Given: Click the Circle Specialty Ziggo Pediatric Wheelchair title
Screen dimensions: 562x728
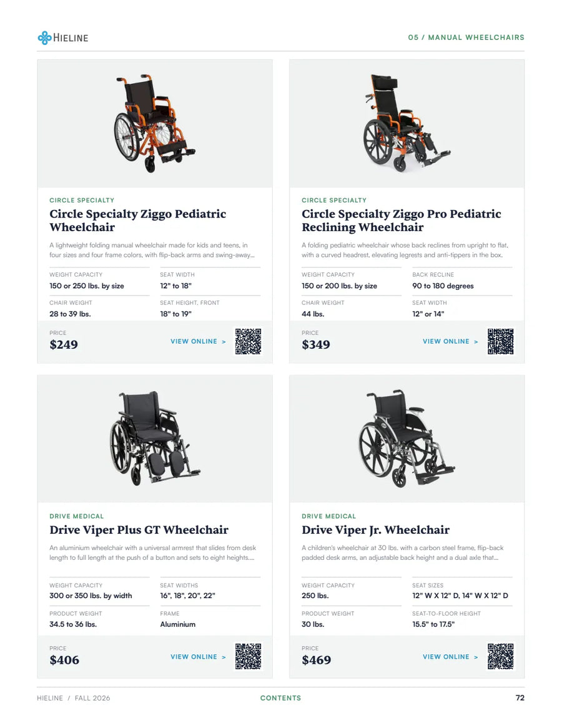Looking at the screenshot, I should (x=138, y=221).
